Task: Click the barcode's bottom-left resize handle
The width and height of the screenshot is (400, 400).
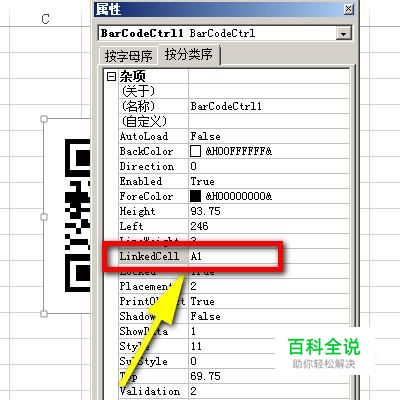Action: click(x=44, y=314)
